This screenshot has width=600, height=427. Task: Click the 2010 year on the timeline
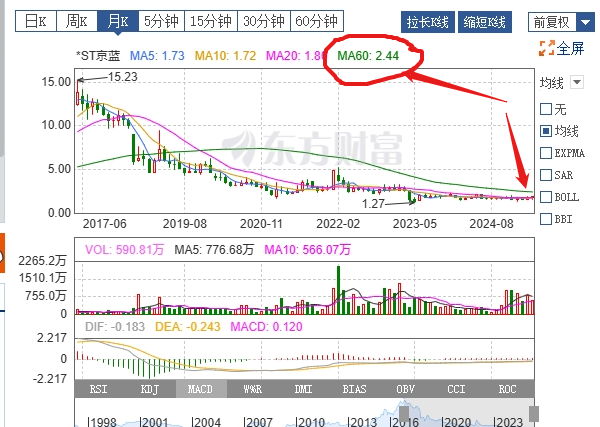pyautogui.click(x=311, y=421)
